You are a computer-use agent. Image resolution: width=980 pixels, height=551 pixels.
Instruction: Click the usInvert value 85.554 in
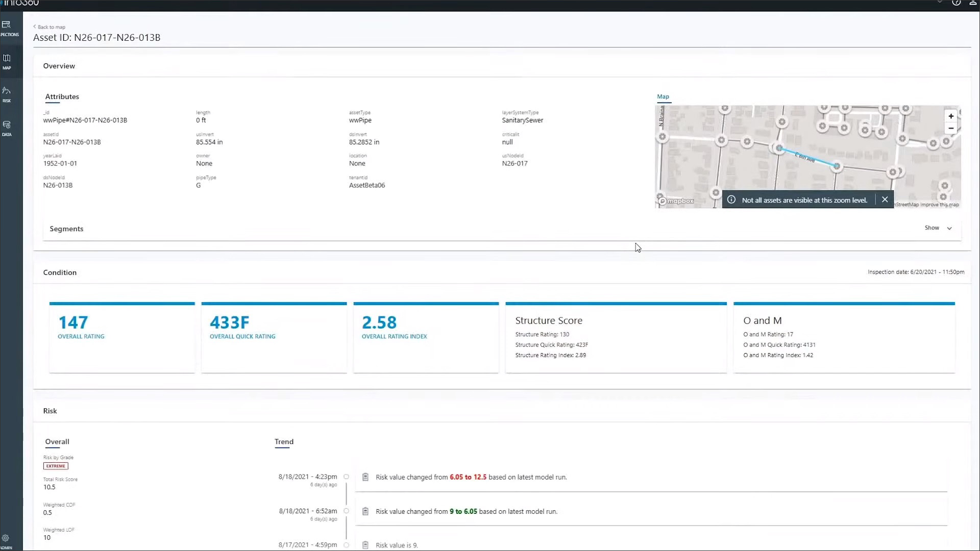coord(209,142)
